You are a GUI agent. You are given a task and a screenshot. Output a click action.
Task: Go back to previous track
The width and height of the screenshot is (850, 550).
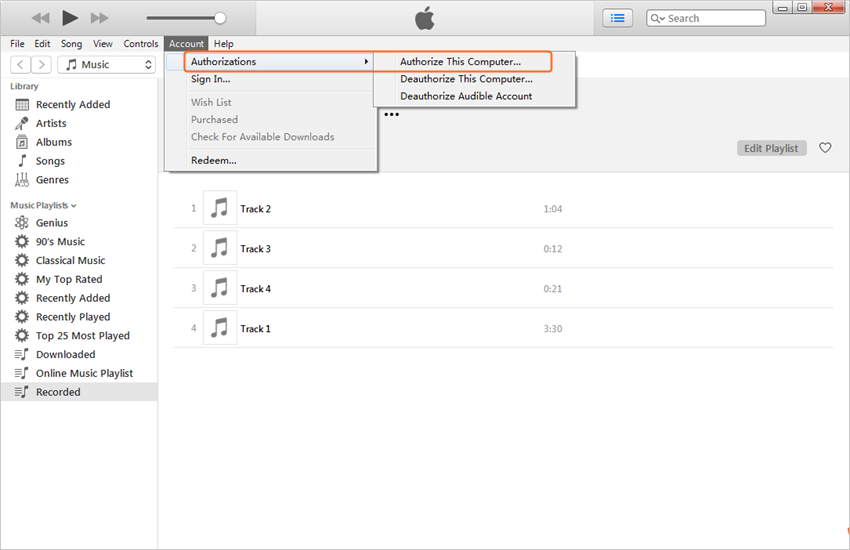pyautogui.click(x=40, y=18)
